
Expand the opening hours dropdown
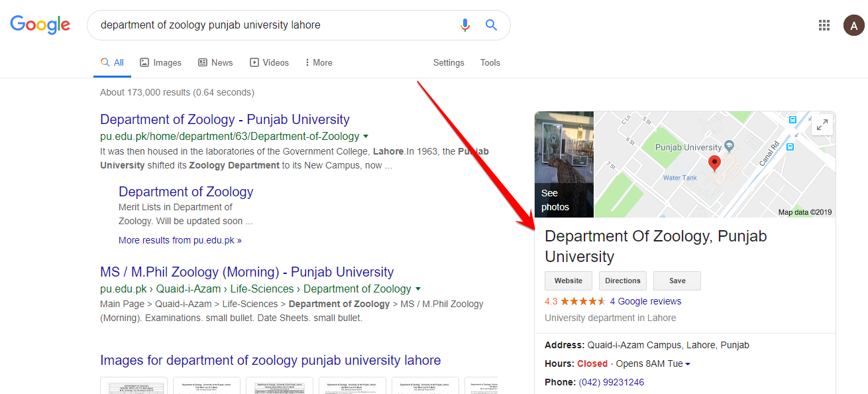pos(688,364)
